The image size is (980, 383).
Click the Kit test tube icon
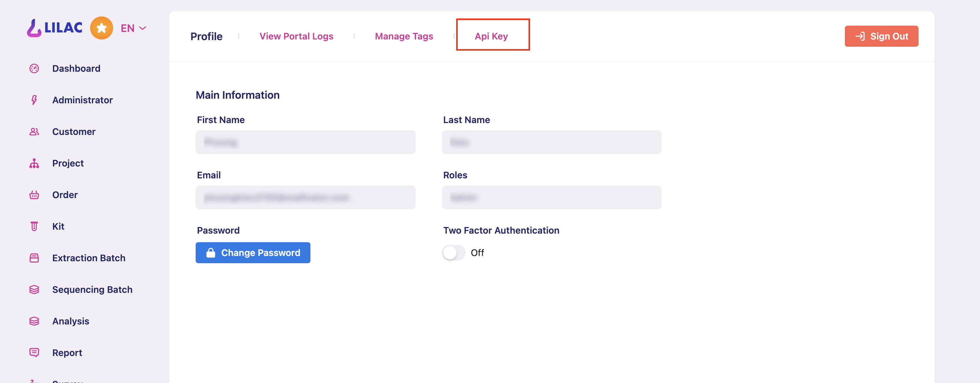[x=34, y=226]
